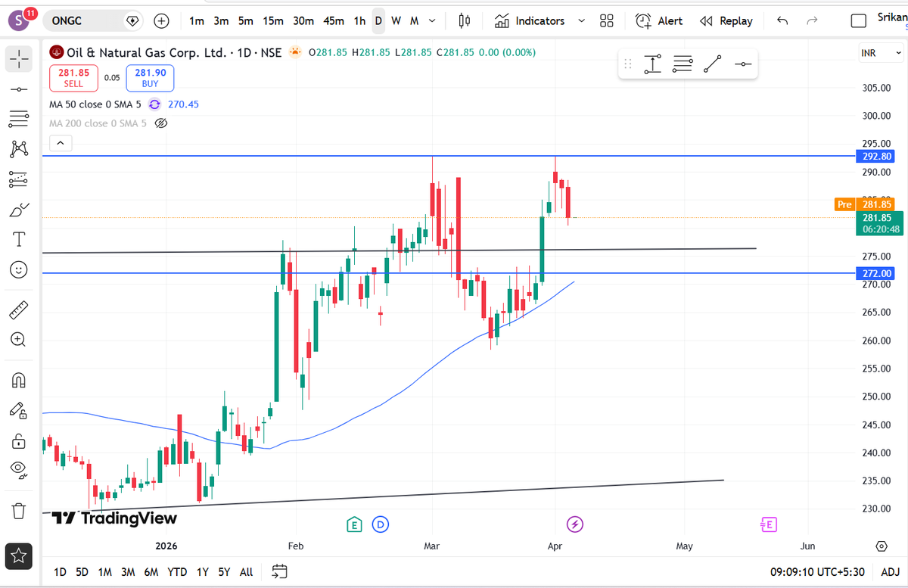Undo the last chart action
Viewport: 908px width, 588px height.
click(x=782, y=21)
